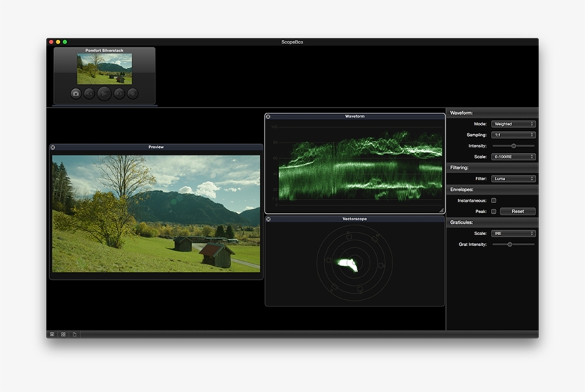Click the camera snapshot button under Pomfort Silverstack

(76, 93)
